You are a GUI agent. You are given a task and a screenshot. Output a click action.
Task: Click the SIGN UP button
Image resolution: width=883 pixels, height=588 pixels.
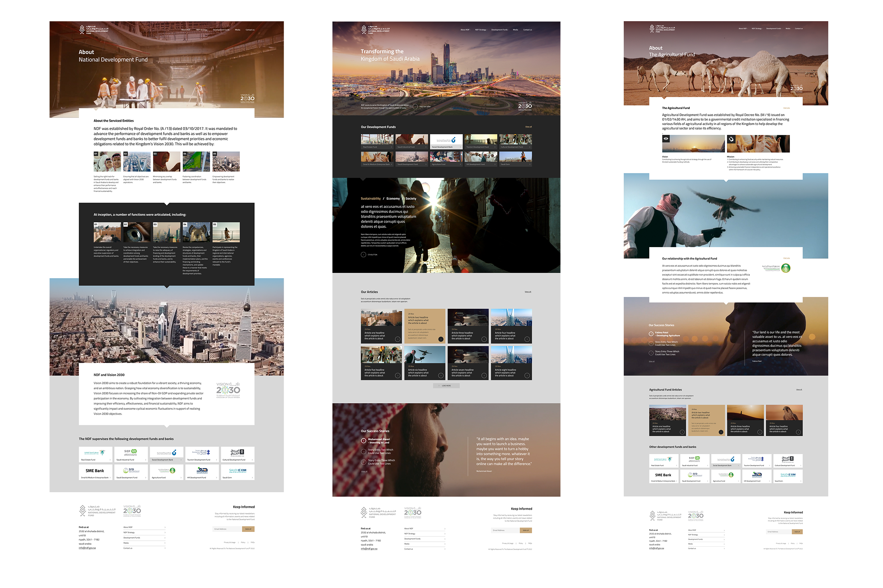(x=248, y=529)
